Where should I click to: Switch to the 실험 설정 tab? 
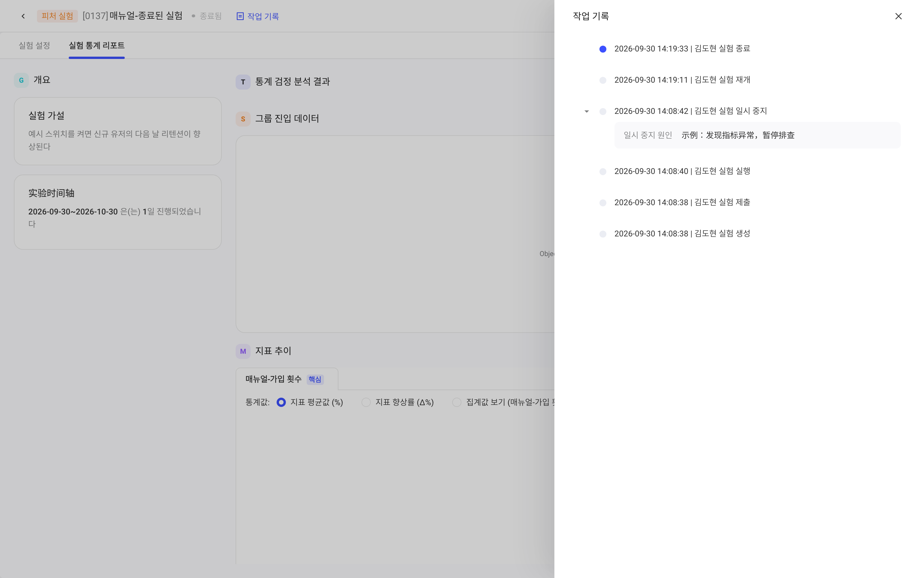[34, 45]
